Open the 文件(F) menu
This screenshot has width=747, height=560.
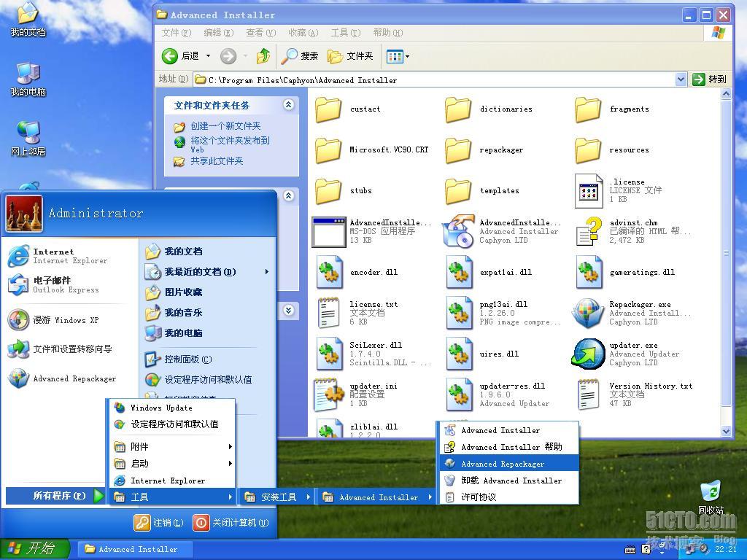177,33
